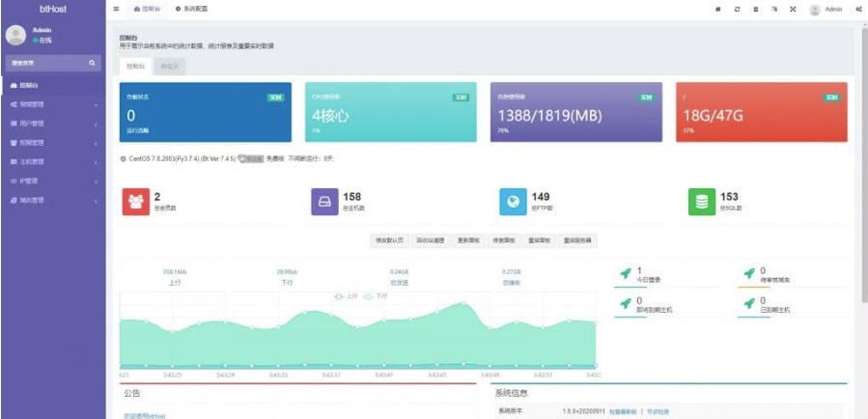Expand the 常规管理 sidebar menu
This screenshot has height=419, width=868.
(48, 104)
